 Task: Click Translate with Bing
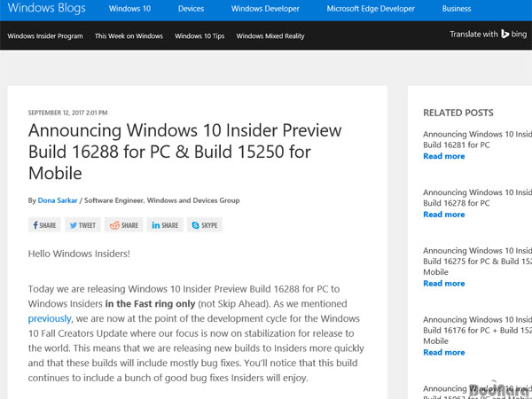coord(489,34)
